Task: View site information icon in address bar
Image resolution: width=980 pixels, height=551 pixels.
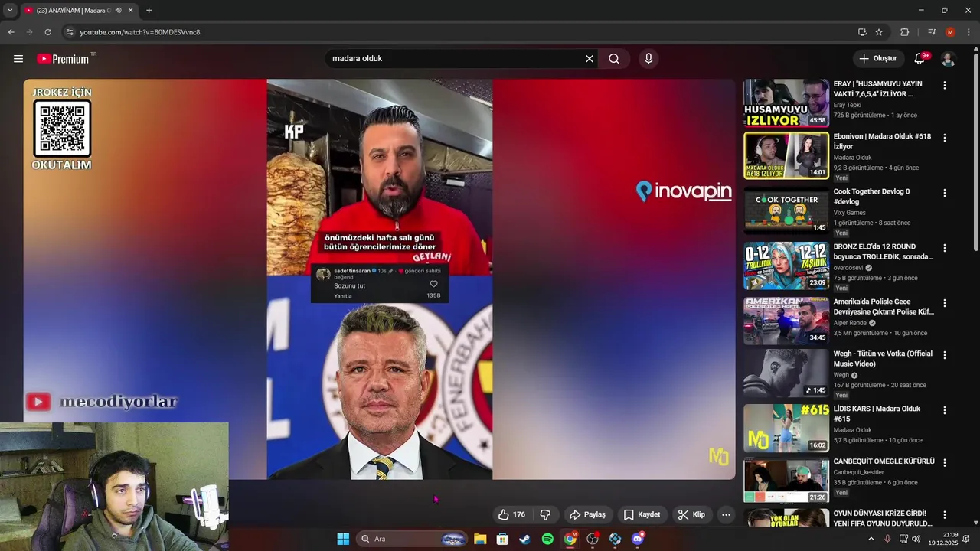Action: pos(70,32)
